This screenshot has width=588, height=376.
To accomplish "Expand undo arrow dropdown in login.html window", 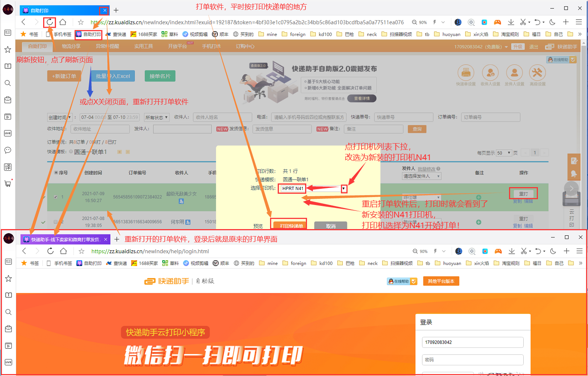I will click(x=544, y=251).
